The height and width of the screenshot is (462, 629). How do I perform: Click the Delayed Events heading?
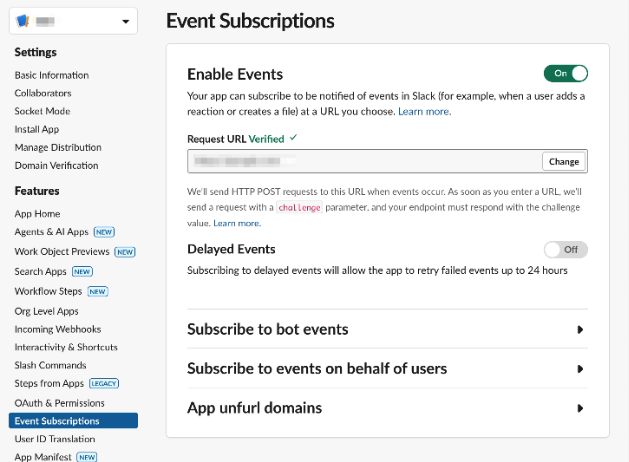click(231, 249)
